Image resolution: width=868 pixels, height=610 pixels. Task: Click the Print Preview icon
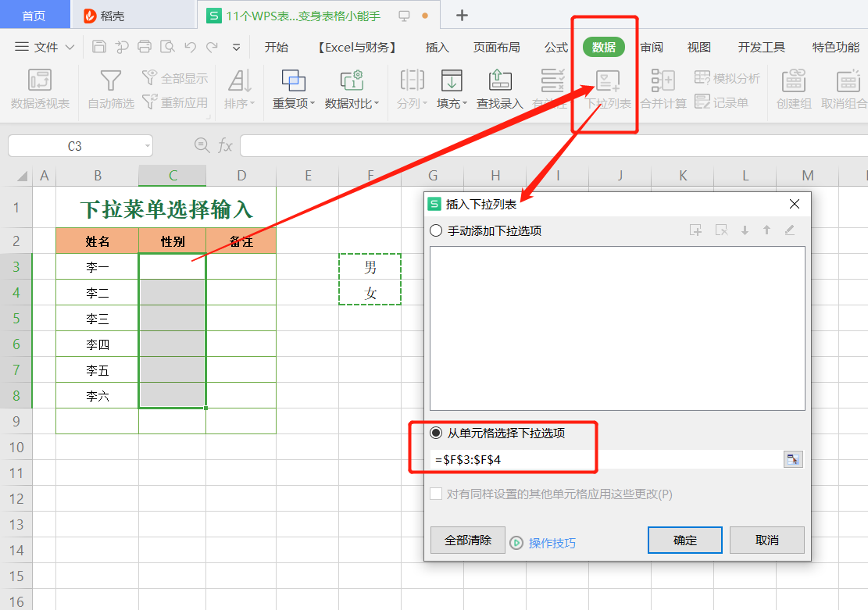tap(167, 47)
